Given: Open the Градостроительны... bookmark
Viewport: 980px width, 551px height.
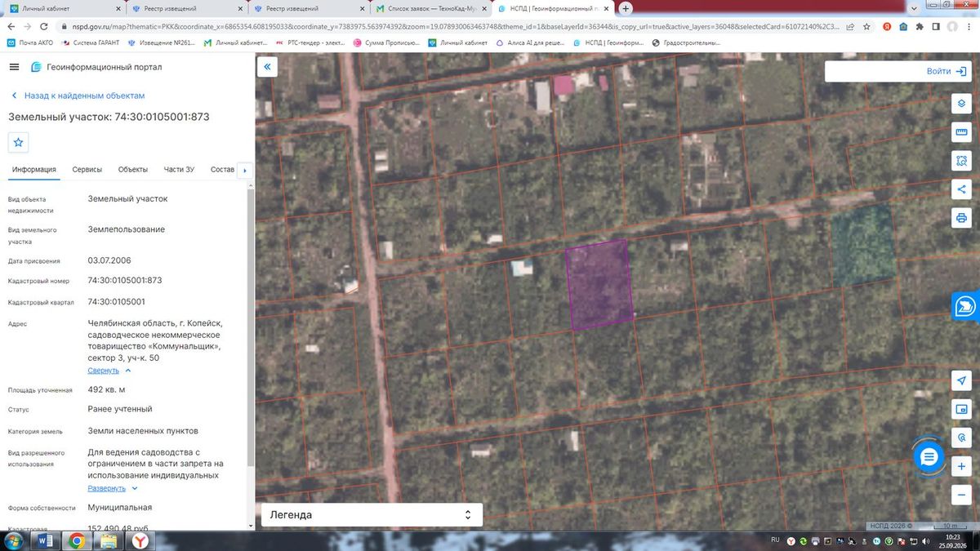Looking at the screenshot, I should point(686,42).
